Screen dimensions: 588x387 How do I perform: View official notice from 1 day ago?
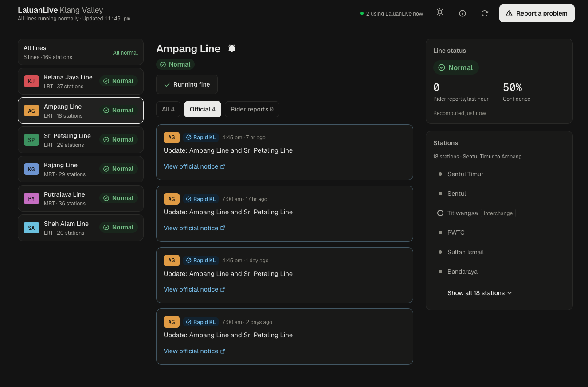195,289
